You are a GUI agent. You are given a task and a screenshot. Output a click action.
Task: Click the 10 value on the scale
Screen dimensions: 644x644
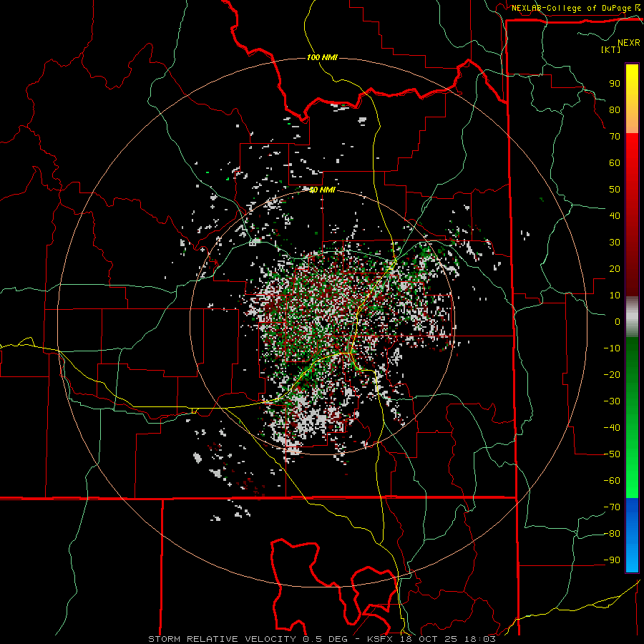pos(615,296)
